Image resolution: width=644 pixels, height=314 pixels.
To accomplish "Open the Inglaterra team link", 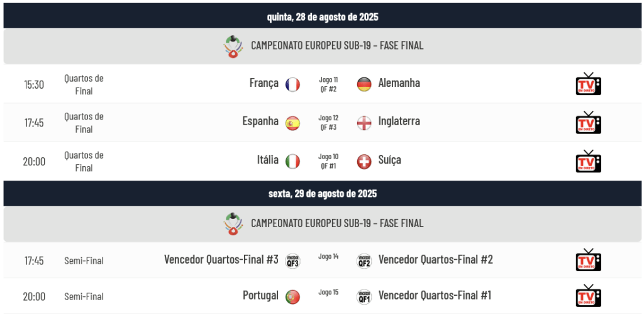I will 399,121.
